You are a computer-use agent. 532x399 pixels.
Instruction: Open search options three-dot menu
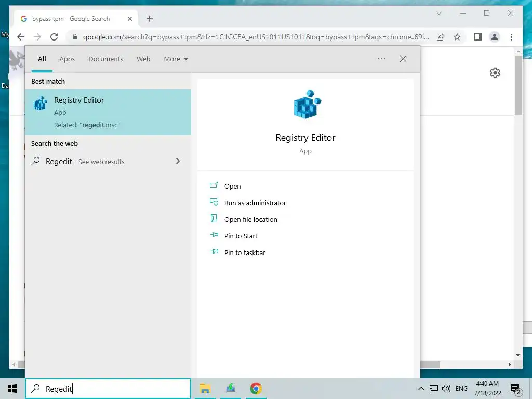(x=381, y=59)
